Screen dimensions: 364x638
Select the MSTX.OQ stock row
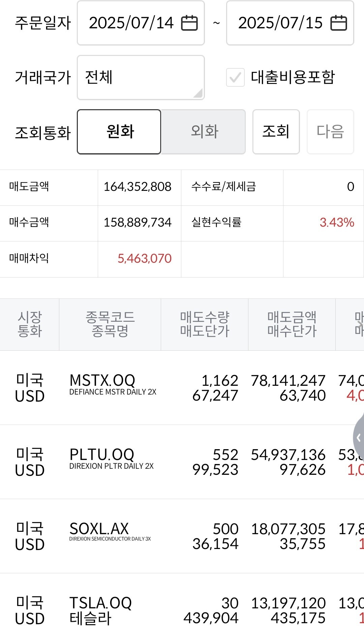(113, 387)
